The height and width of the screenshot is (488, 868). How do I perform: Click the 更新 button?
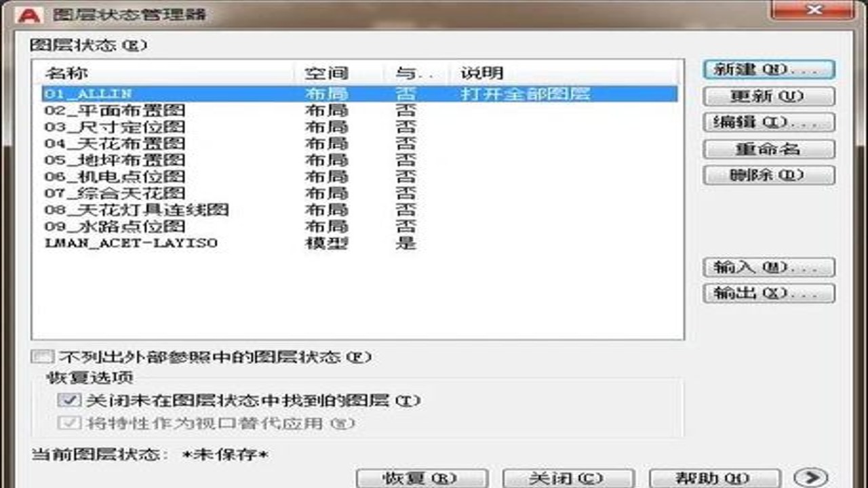tap(769, 96)
